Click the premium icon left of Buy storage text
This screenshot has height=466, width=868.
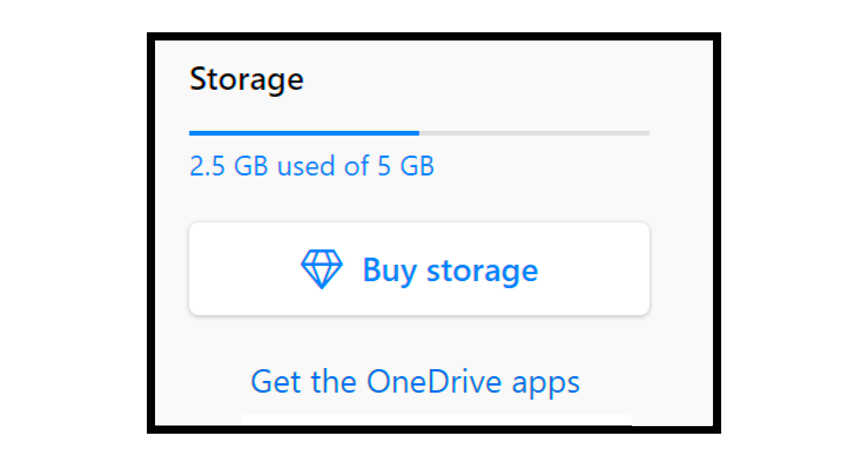point(321,269)
